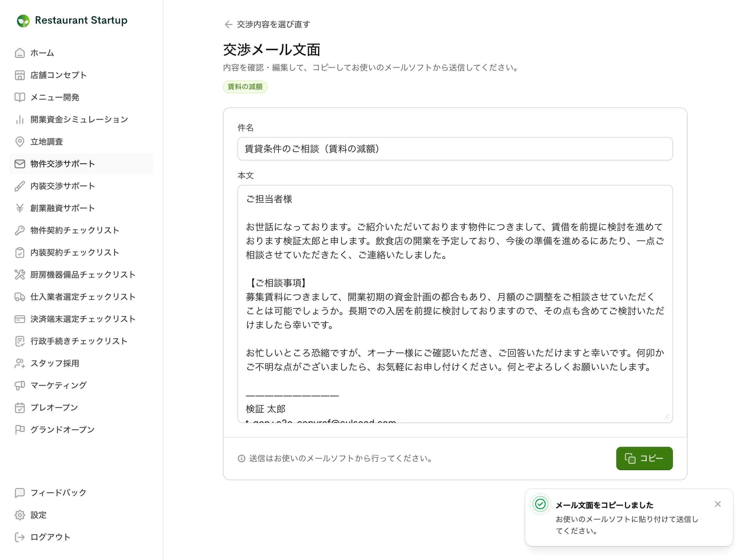Click the 本文 field label
Image resolution: width=747 pixels, height=560 pixels.
245,176
